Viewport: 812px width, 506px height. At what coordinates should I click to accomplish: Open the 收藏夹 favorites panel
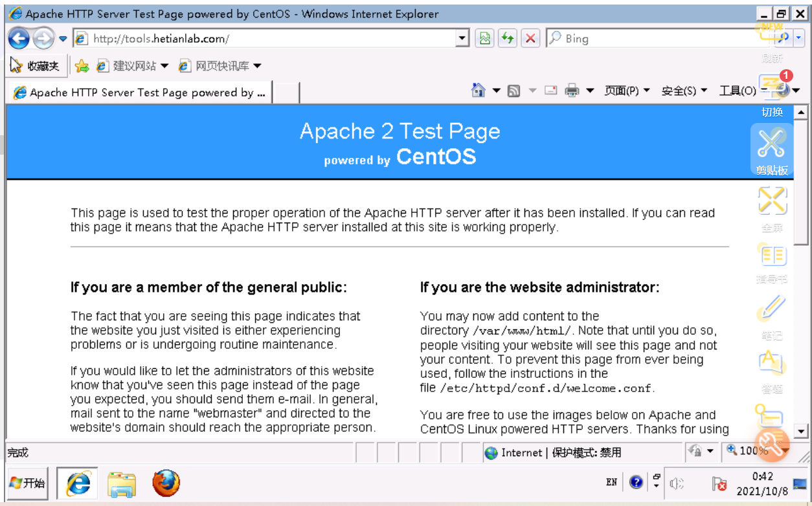point(35,66)
